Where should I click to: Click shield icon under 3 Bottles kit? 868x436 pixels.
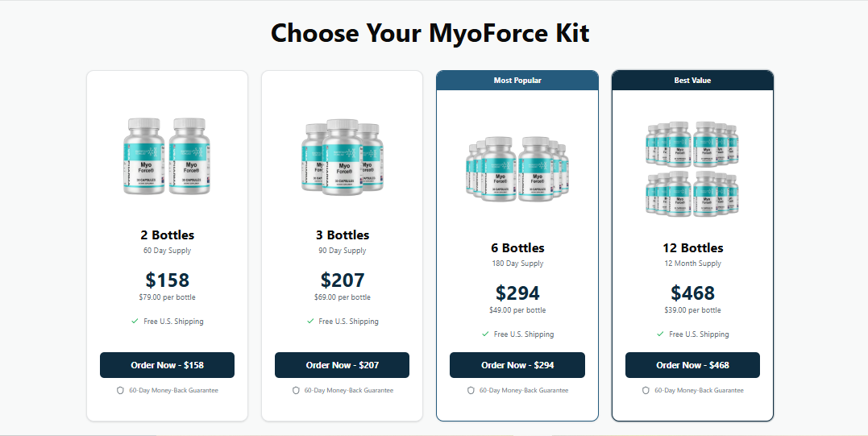pyautogui.click(x=296, y=390)
